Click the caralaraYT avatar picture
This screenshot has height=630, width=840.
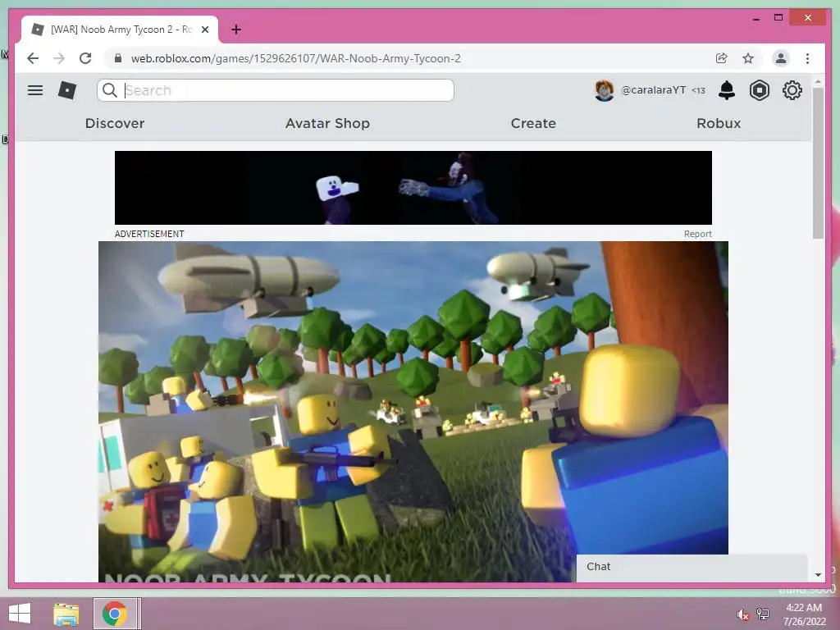pyautogui.click(x=605, y=90)
